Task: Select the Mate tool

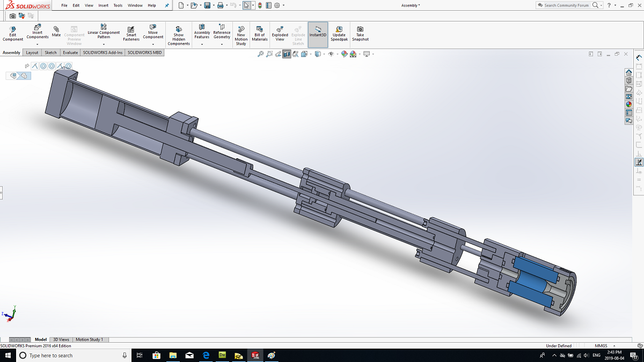Action: point(56,31)
